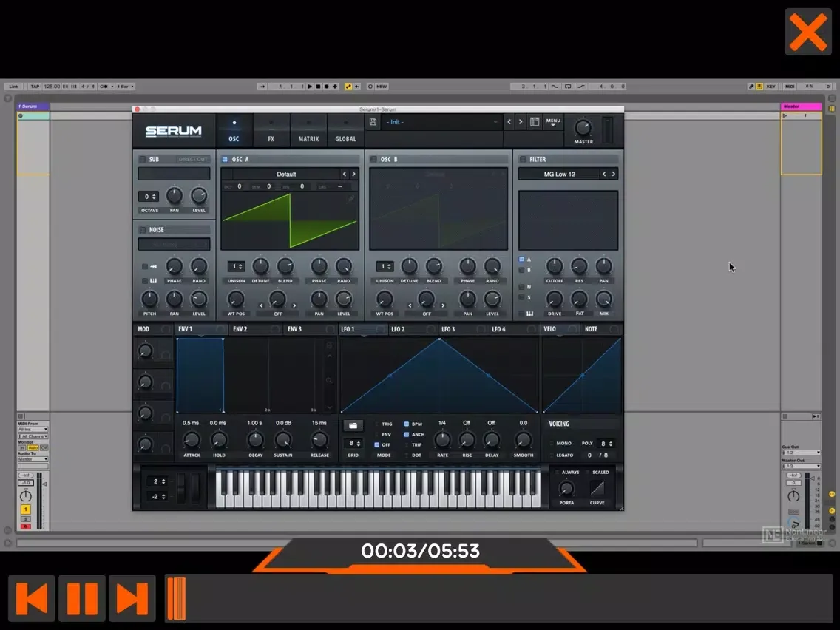Select the ENV 3 tab
The width and height of the screenshot is (840, 630).
click(294, 329)
